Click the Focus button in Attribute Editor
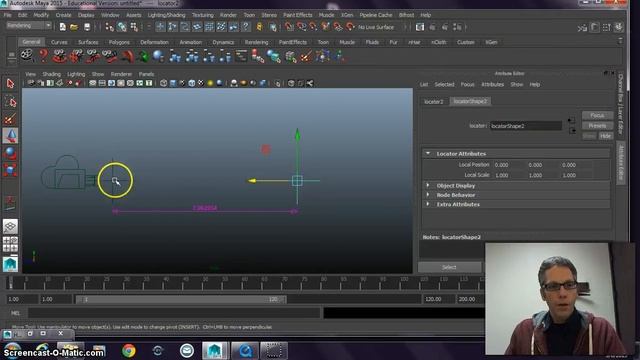Image resolution: width=640 pixels, height=360 pixels. pyautogui.click(x=597, y=116)
